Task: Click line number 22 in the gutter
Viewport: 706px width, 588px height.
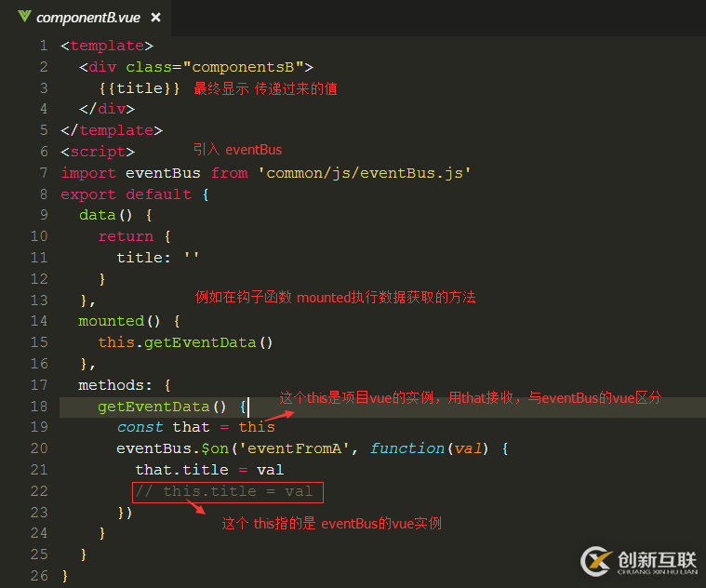Action: (39, 491)
